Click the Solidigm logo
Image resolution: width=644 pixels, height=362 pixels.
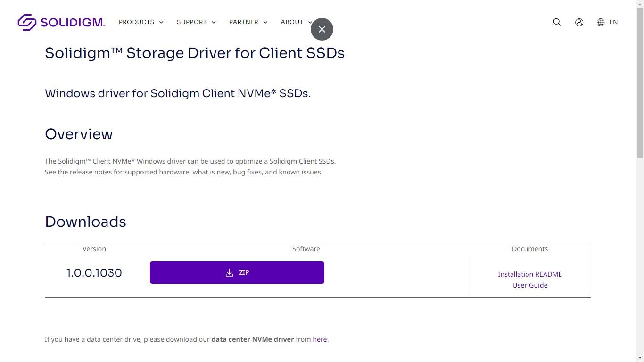click(61, 22)
